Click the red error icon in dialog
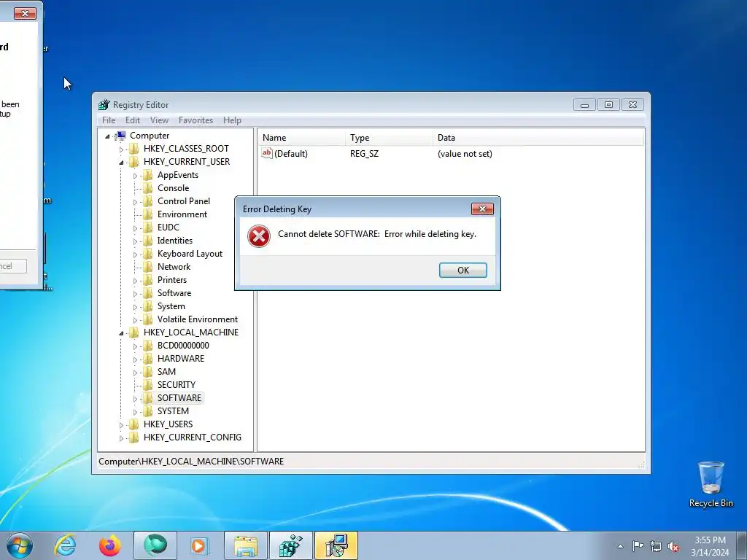 point(259,236)
